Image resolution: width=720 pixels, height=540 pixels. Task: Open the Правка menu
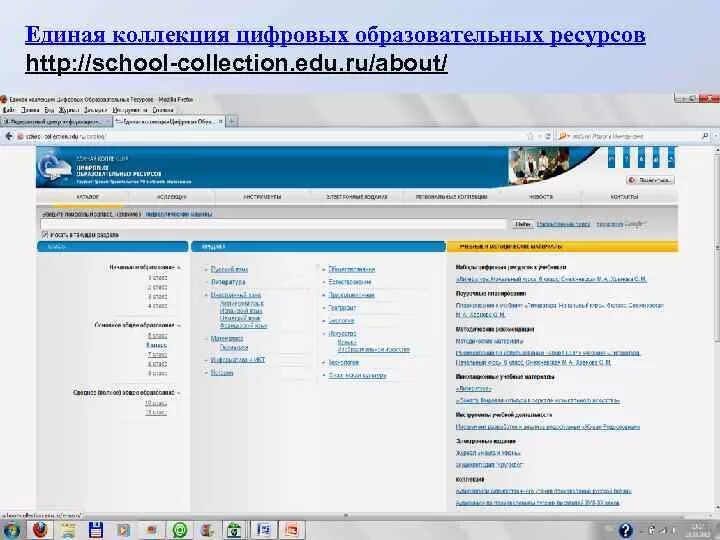tap(30, 110)
